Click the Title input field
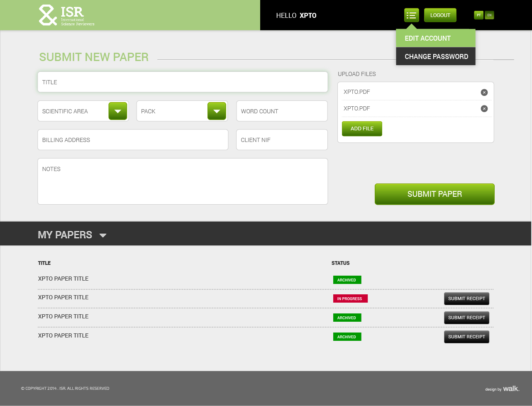Image resolution: width=532 pixels, height=406 pixels. click(183, 82)
